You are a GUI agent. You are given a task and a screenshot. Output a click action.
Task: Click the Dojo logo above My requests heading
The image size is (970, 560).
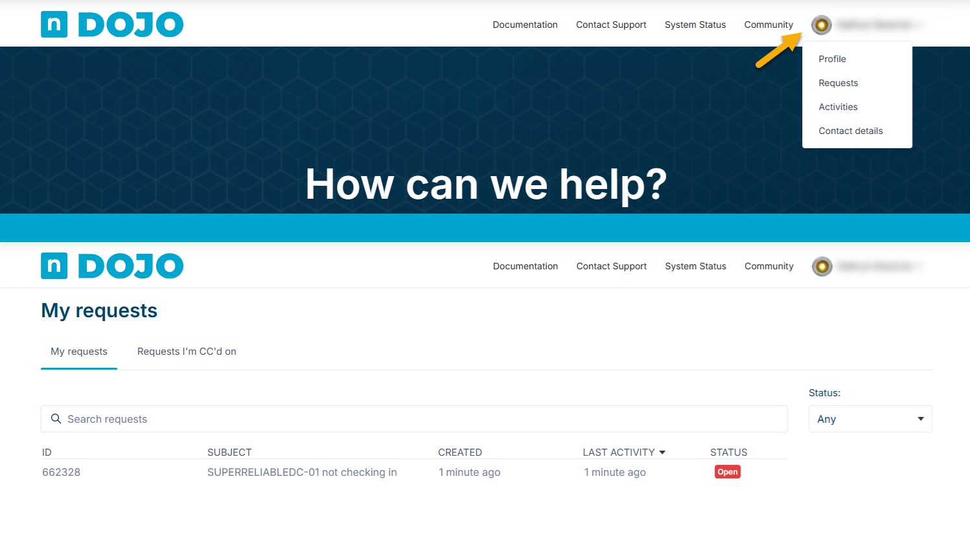(x=111, y=266)
